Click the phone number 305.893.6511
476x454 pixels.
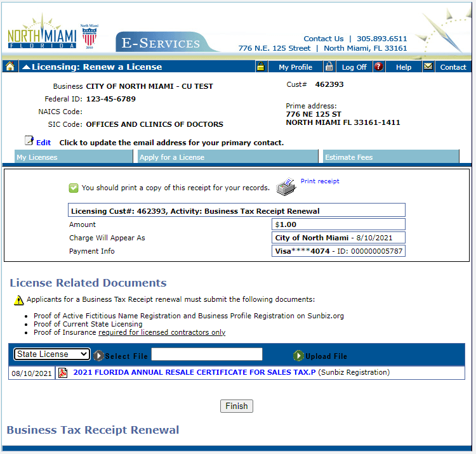pos(381,39)
